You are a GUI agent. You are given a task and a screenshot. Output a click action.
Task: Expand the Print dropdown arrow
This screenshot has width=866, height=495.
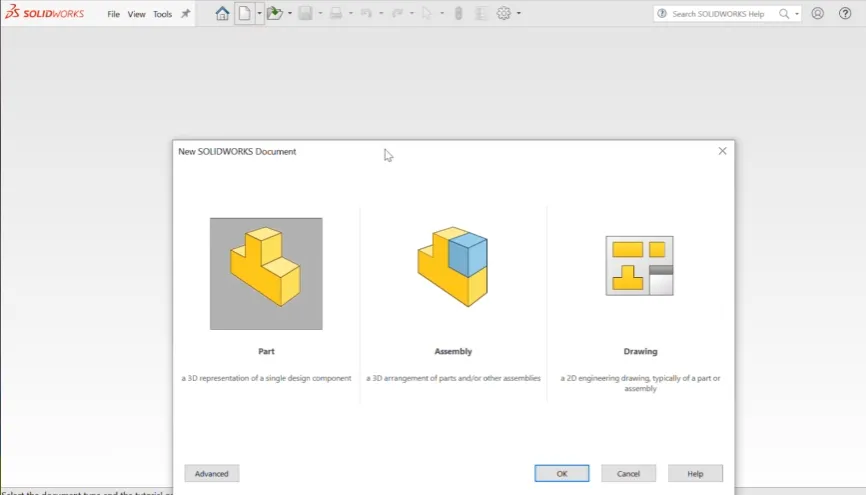click(351, 13)
